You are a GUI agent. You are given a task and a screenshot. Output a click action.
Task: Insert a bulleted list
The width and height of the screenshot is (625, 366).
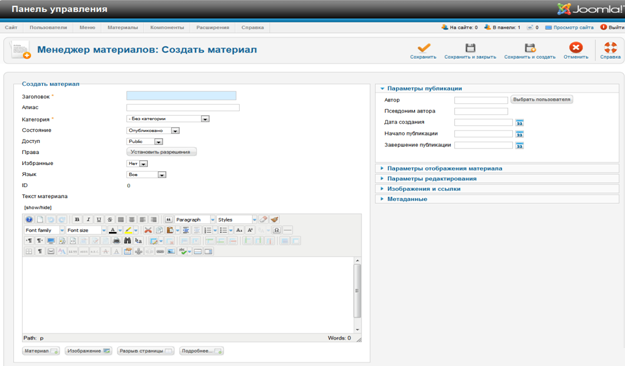223,230
